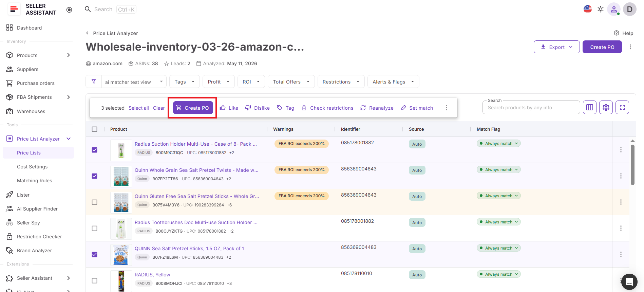Open the Alerts & Flags dropdown
The width and height of the screenshot is (644, 292).
(393, 81)
